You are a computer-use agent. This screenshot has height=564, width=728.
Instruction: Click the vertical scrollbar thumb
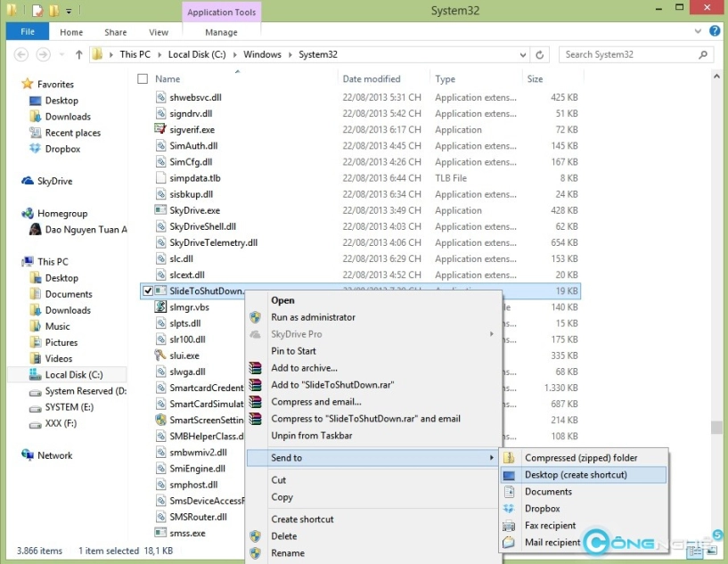(x=716, y=428)
